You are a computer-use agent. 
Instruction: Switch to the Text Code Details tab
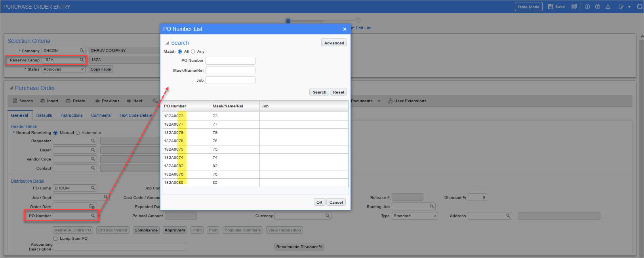click(136, 115)
